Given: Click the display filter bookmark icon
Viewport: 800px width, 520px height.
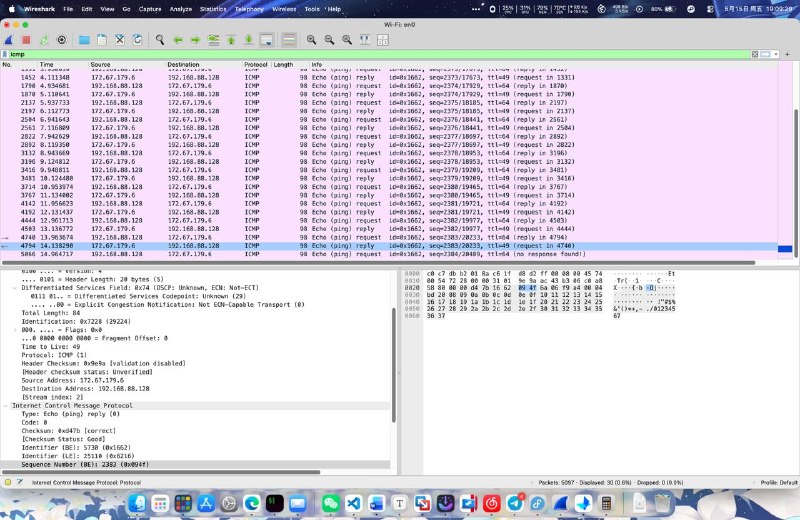Looking at the screenshot, I should pos(5,54).
